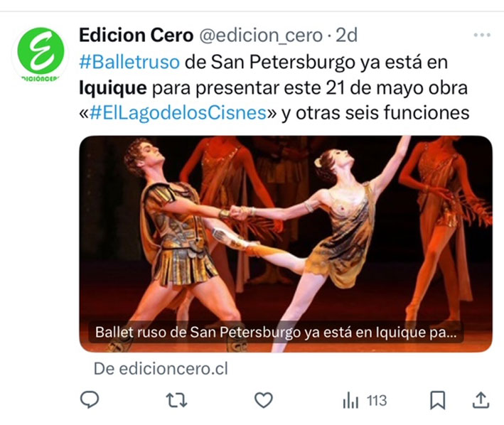View tweet analytics bar chart icon

coord(350,401)
